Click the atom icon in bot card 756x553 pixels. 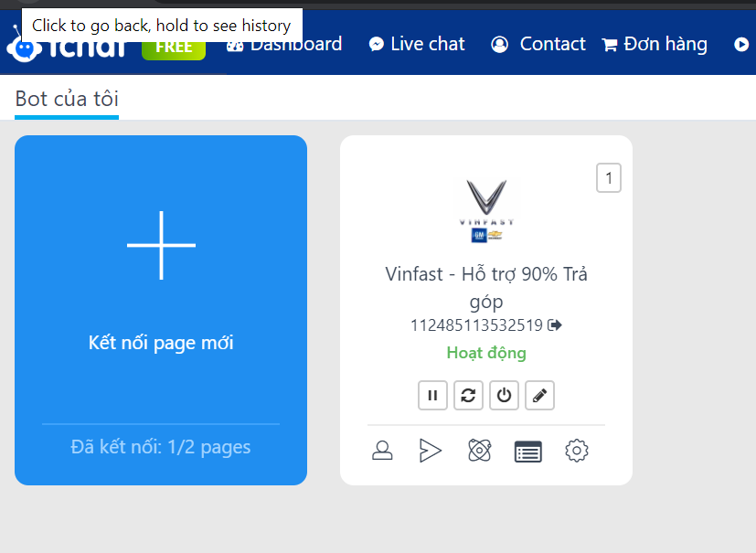tap(479, 451)
